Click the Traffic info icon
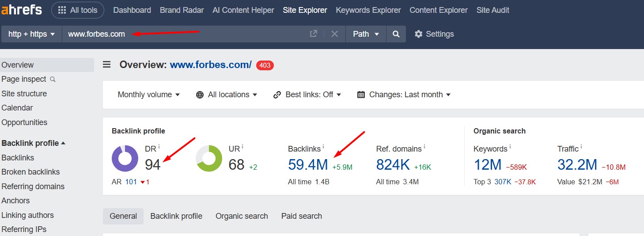The height and width of the screenshot is (236, 644). pos(581,147)
